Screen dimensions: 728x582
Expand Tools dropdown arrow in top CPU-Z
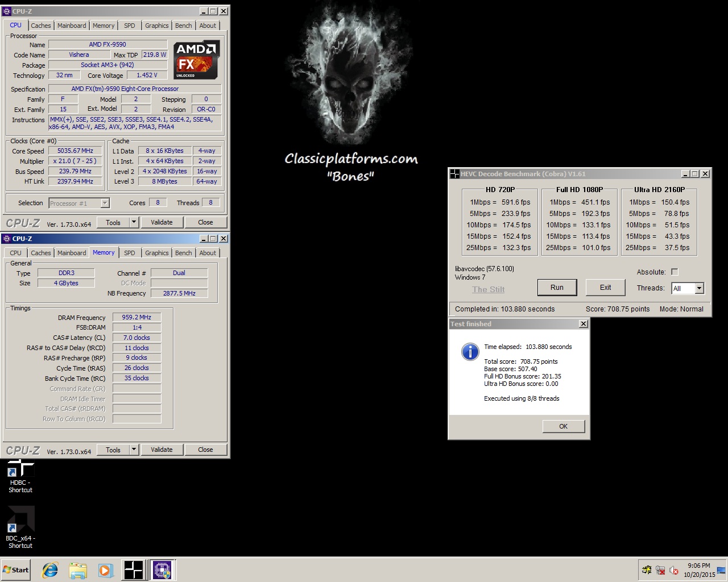point(134,222)
